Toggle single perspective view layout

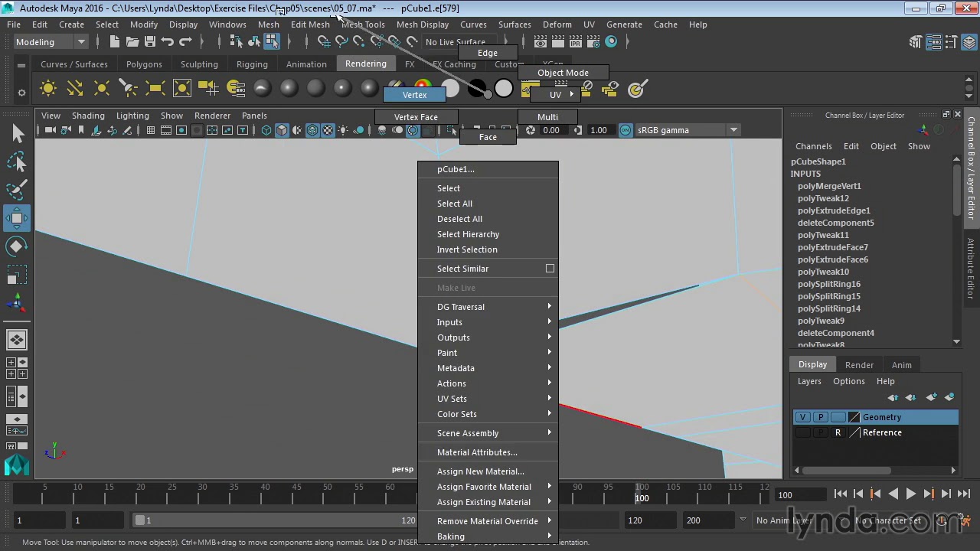16,339
